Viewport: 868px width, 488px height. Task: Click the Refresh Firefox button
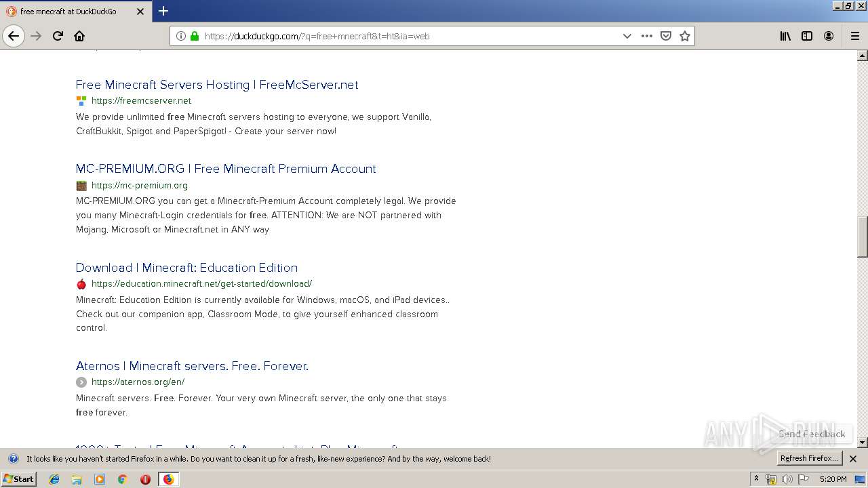(809, 459)
